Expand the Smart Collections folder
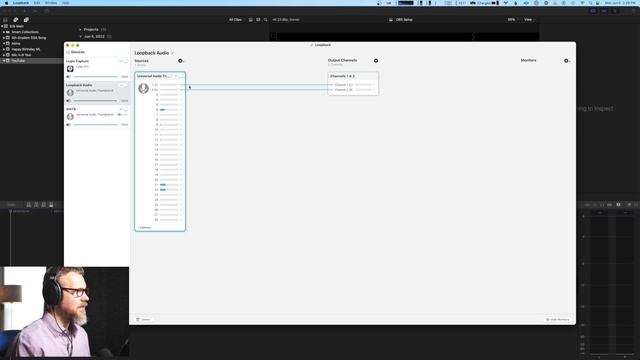The width and height of the screenshot is (640, 360). pyautogui.click(x=4, y=32)
